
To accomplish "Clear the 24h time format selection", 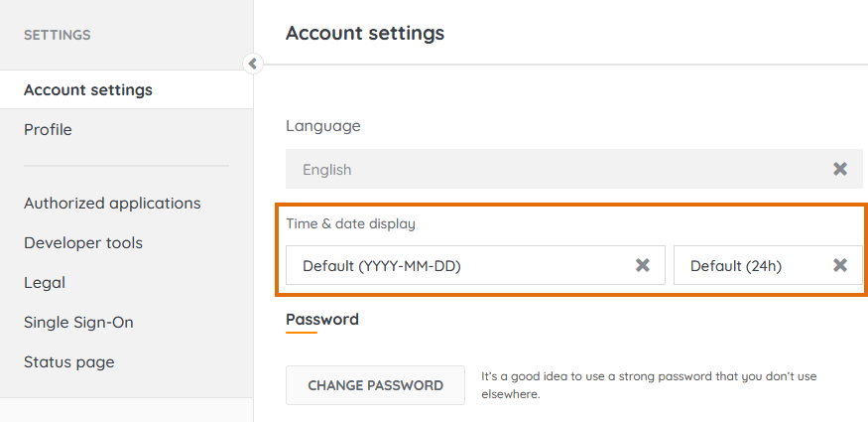I will click(840, 265).
